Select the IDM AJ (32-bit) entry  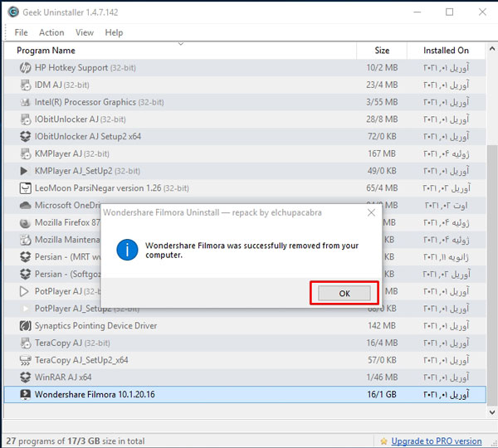coord(62,85)
